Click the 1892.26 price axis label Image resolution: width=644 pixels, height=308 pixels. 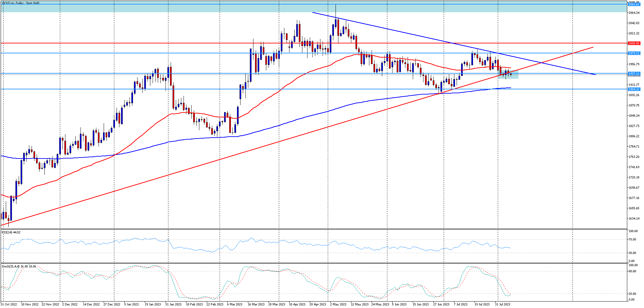634,95
